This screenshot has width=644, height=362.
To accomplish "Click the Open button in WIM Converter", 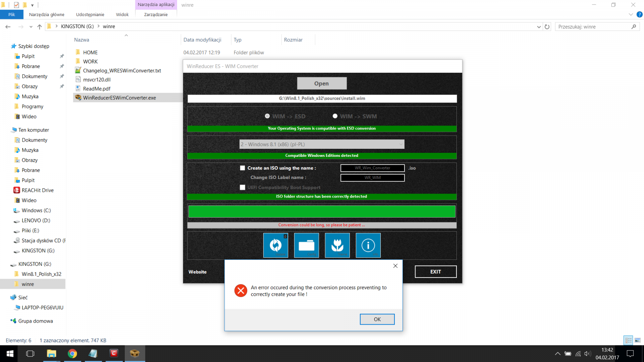I will click(322, 83).
